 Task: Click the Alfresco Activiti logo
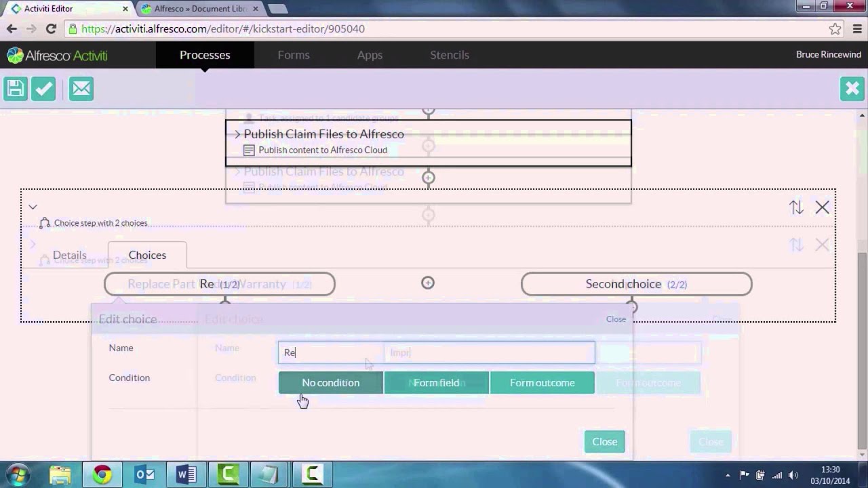coord(58,56)
